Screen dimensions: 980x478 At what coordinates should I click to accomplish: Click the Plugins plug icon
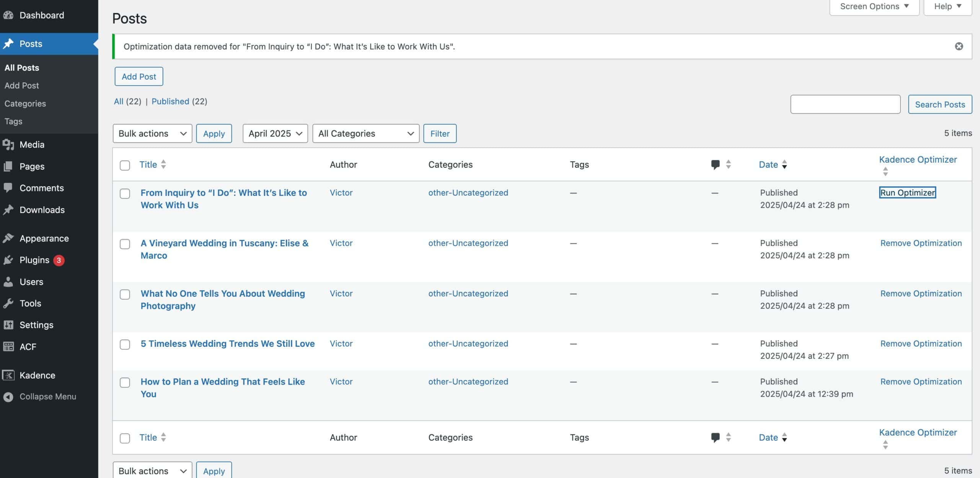(x=8, y=260)
